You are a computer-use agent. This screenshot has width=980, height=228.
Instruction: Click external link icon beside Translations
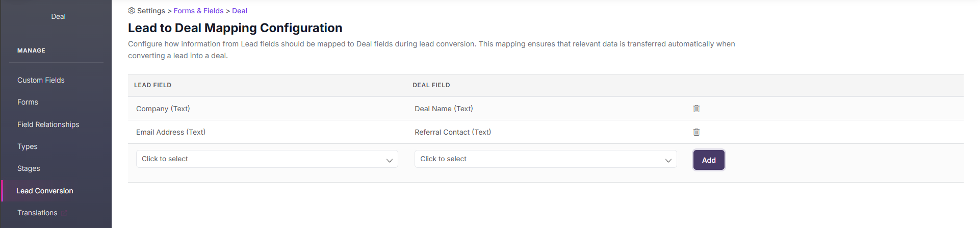(x=65, y=213)
